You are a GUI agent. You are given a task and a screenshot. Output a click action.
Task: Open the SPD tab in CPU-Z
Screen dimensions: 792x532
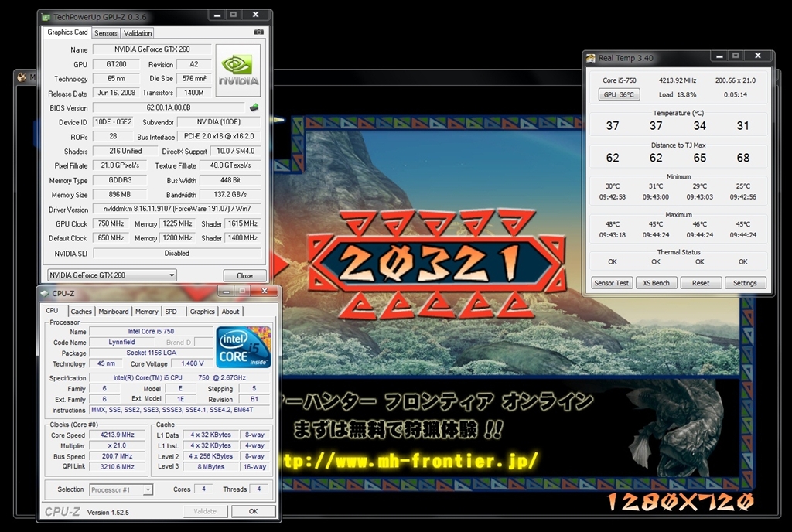[171, 312]
